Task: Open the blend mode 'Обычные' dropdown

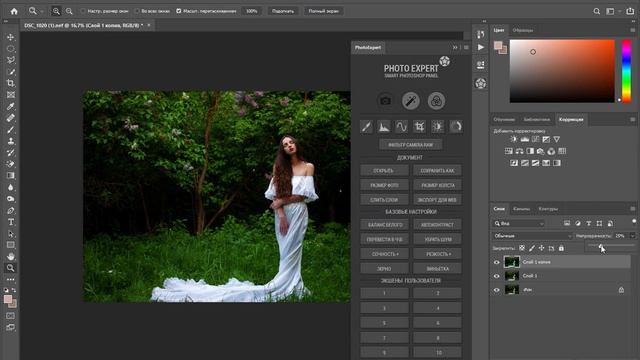Action: click(x=532, y=236)
